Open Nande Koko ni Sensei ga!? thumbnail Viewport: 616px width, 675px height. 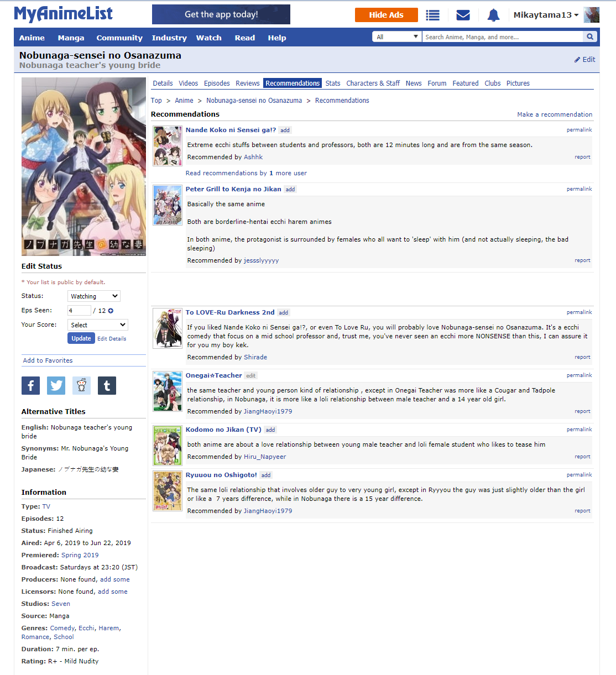coord(168,146)
